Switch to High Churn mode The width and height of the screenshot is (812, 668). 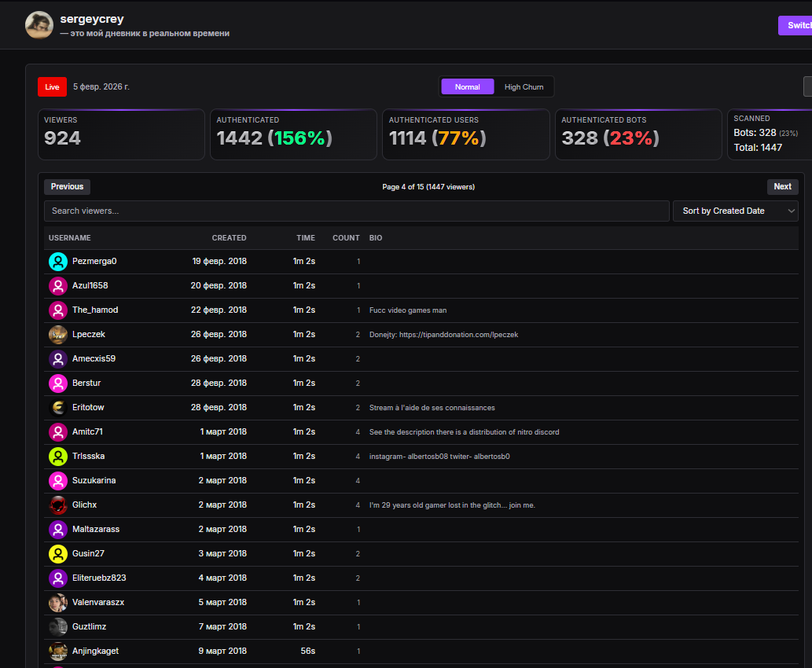point(524,87)
